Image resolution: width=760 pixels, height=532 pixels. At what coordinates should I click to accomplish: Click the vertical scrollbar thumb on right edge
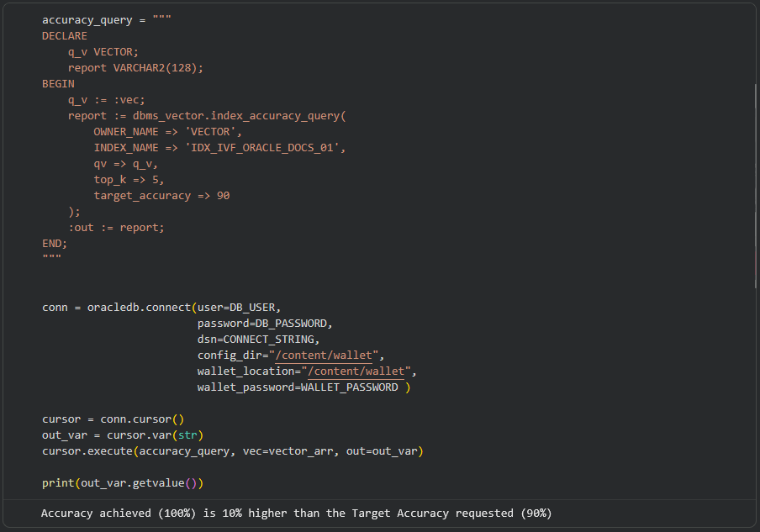pos(755,185)
